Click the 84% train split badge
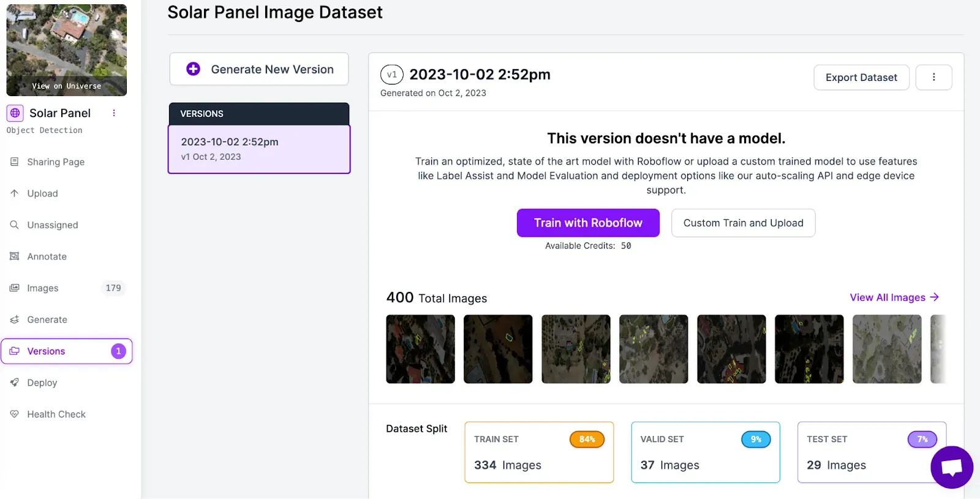The height and width of the screenshot is (499, 980). click(587, 439)
